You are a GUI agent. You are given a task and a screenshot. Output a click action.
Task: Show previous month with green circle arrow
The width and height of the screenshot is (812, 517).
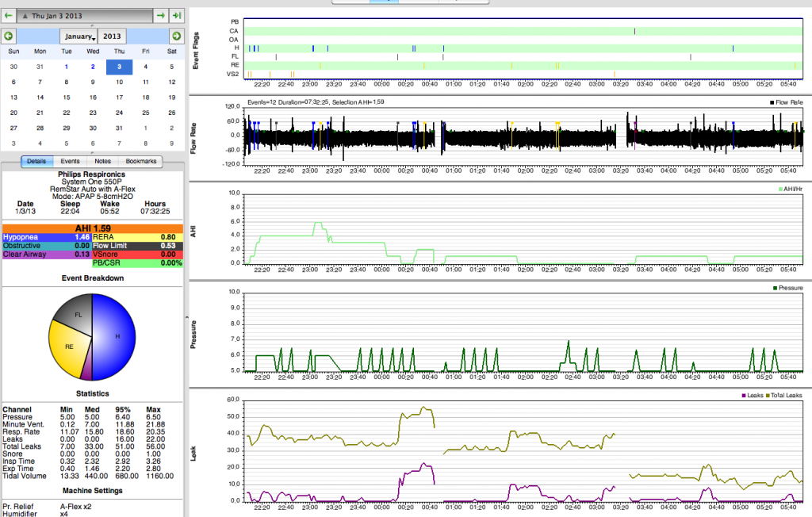pos(8,36)
